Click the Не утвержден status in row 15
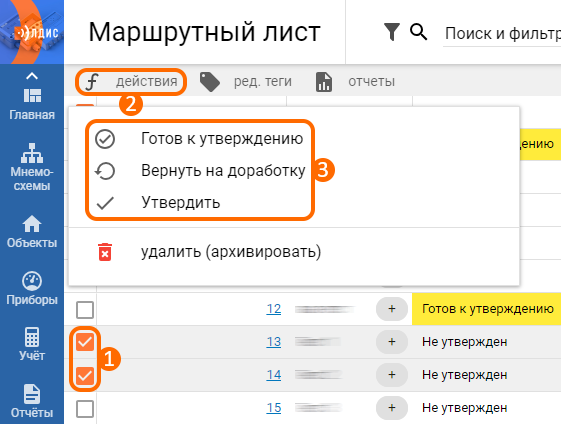Image resolution: width=561 pixels, height=424 pixels. point(464,408)
